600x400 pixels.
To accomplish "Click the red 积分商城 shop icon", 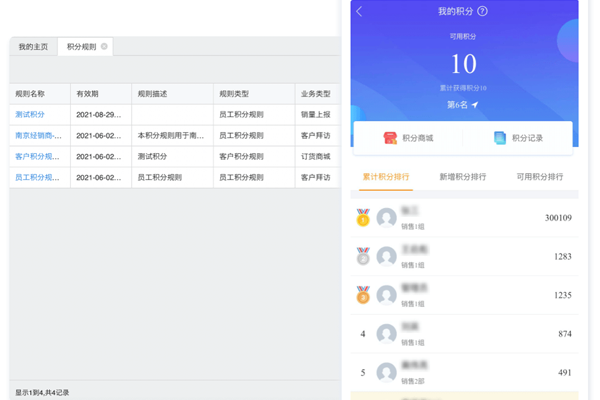I will (x=391, y=138).
